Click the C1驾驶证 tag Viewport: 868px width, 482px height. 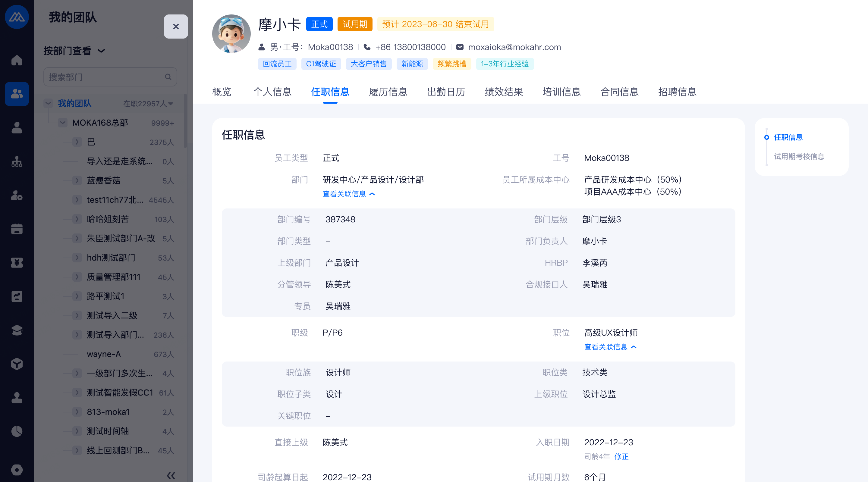[x=321, y=64]
